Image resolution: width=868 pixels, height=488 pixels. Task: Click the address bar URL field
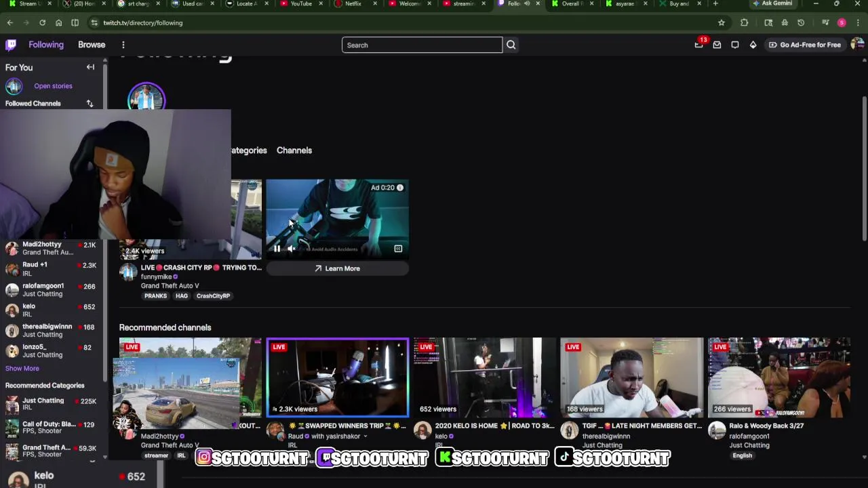[x=407, y=22]
